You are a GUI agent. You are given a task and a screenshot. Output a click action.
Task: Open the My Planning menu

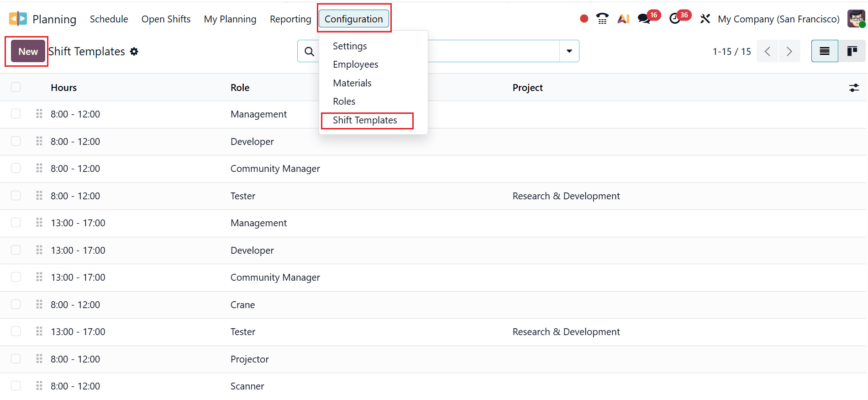point(230,19)
